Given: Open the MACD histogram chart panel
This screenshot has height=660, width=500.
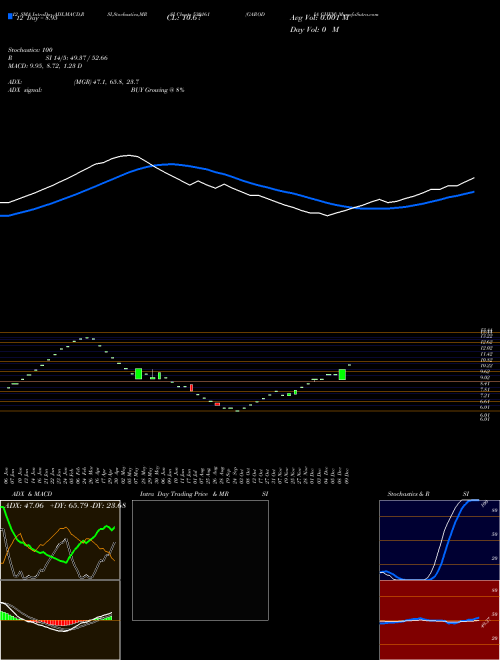Looking at the screenshot, I should 60,620.
